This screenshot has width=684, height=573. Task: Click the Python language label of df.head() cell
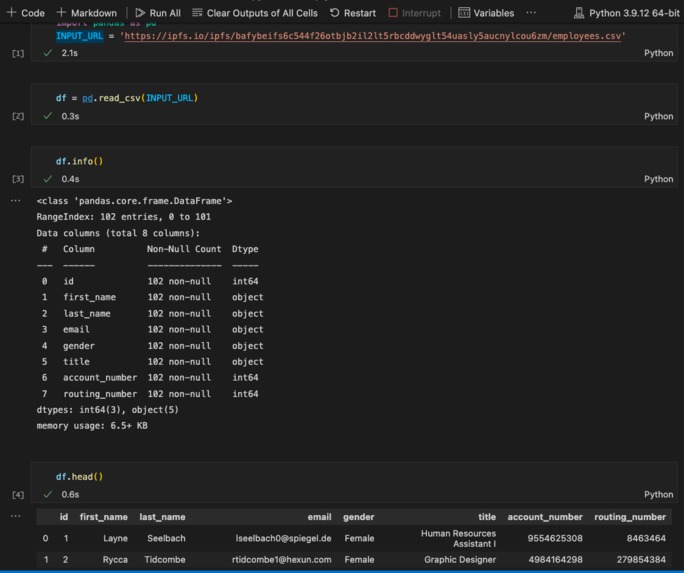click(x=658, y=495)
